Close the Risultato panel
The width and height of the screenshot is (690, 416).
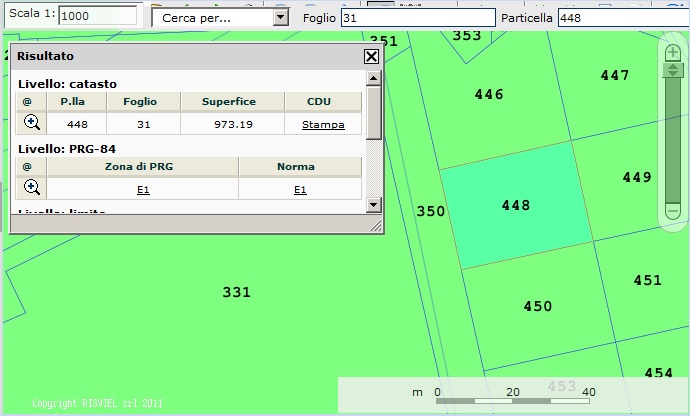coord(371,57)
